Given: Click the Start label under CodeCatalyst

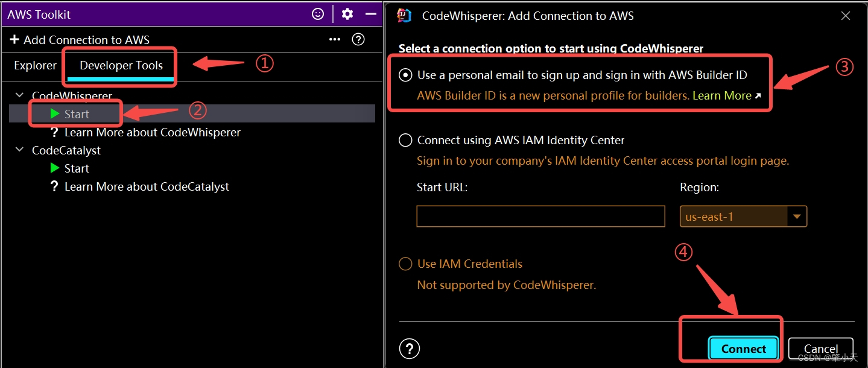Looking at the screenshot, I should click(x=77, y=168).
